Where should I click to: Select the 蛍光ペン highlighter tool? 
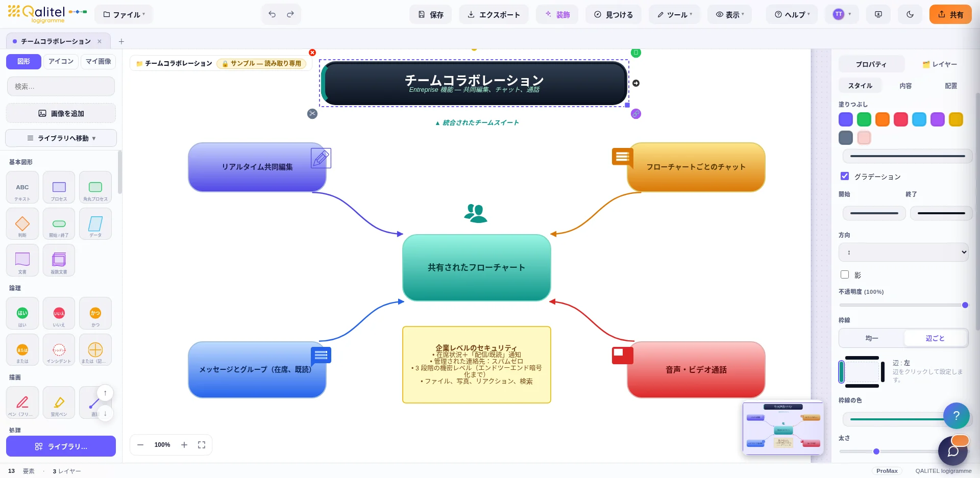[59, 403]
